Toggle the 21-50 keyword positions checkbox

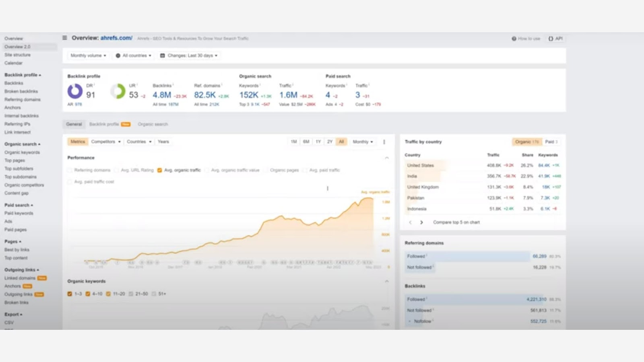[x=131, y=294]
